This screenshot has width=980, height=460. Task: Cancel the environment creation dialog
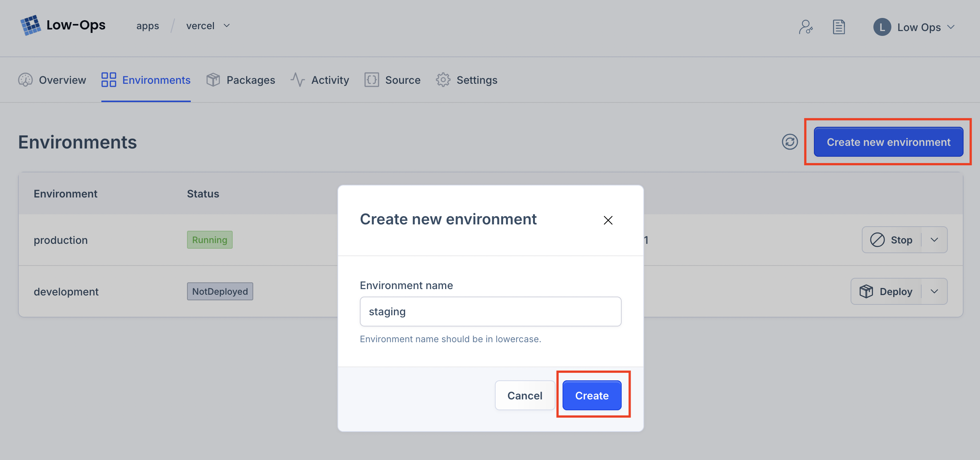[x=525, y=395]
